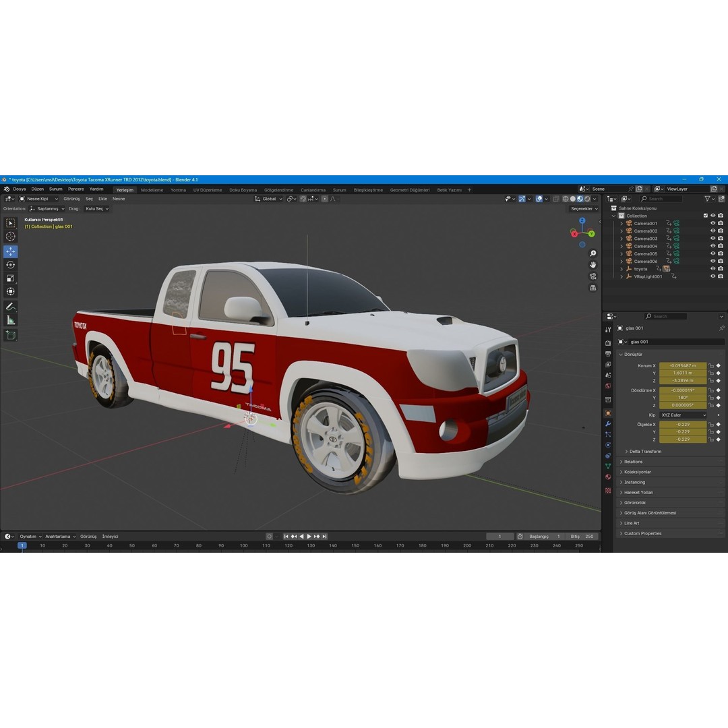
Task: Click the viewport zoom magnifier icon
Action: pos(593,253)
